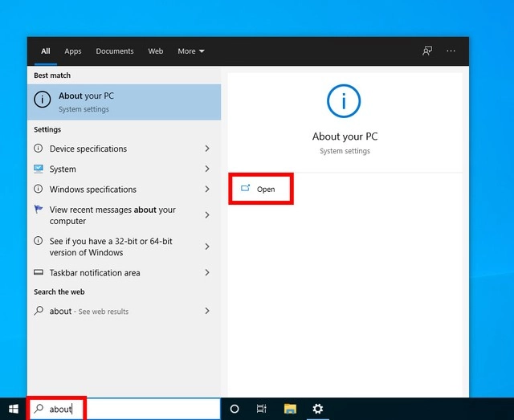Click Open for About your PC
This screenshot has width=514, height=420.
(261, 189)
